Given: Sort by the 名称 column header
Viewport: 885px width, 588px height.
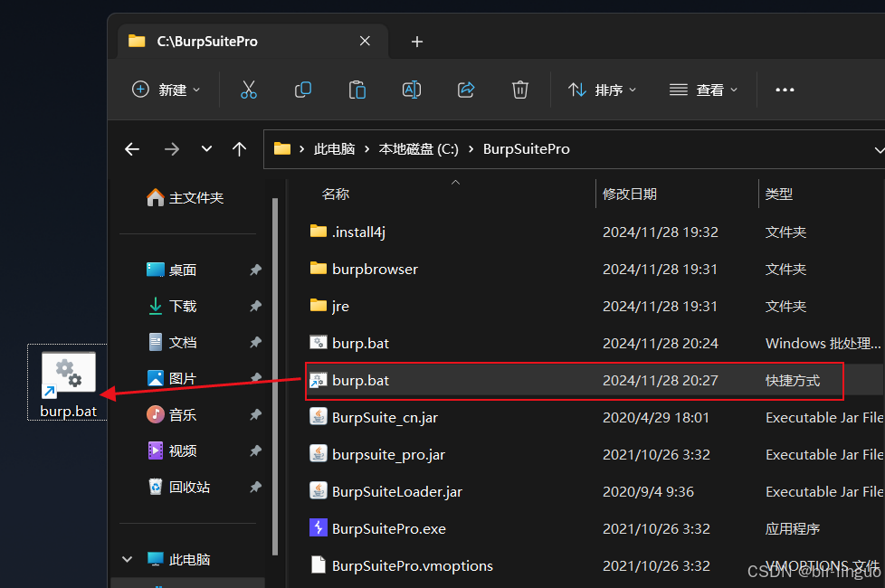Looking at the screenshot, I should pos(335,194).
